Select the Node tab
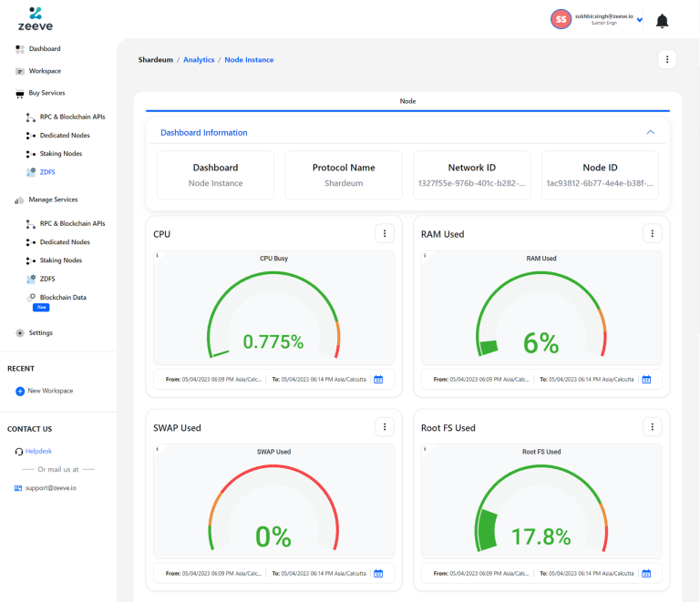 click(x=407, y=101)
